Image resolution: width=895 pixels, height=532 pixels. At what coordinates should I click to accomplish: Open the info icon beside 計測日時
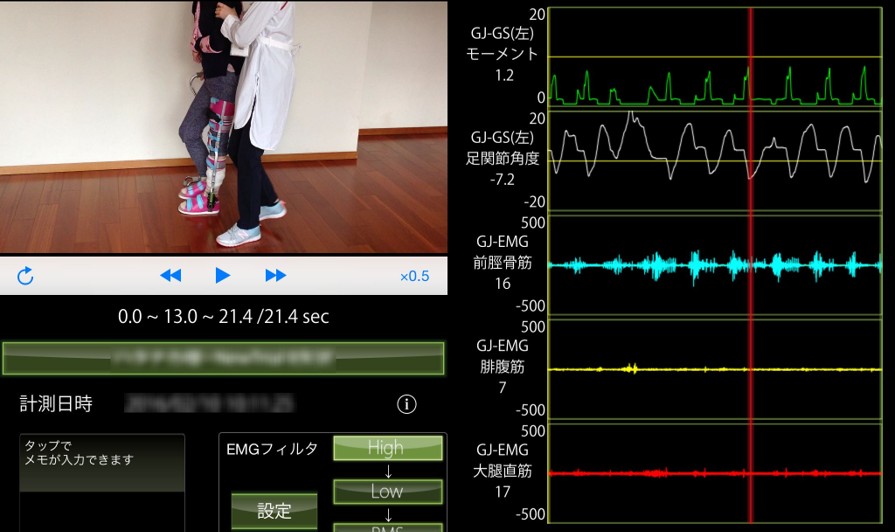pyautogui.click(x=406, y=404)
